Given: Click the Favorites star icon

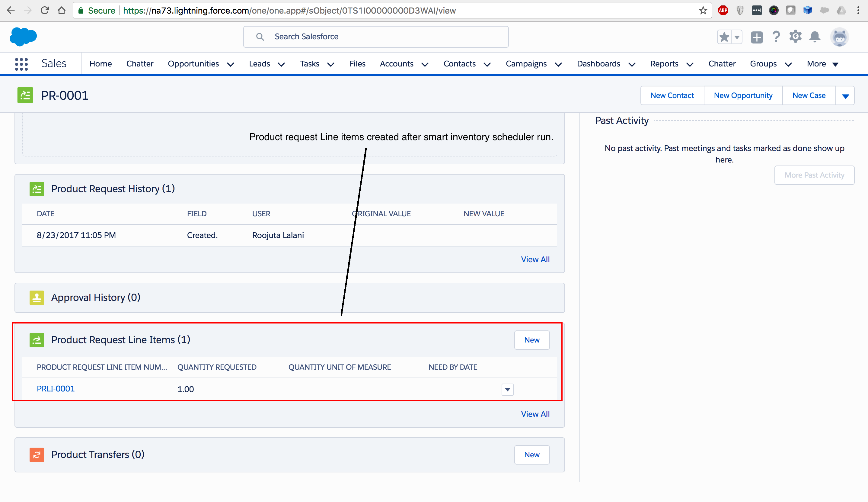Looking at the screenshot, I should (x=724, y=37).
